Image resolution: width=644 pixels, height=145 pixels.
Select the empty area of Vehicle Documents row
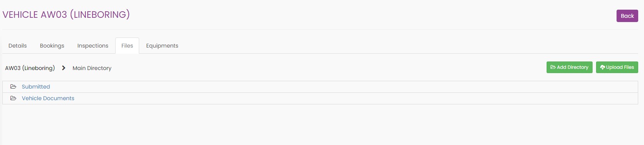pos(356,98)
